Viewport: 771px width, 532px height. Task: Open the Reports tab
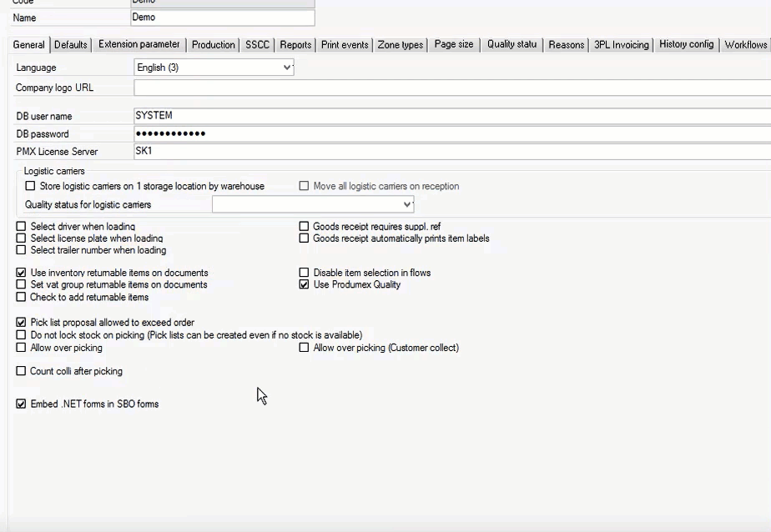(x=295, y=45)
